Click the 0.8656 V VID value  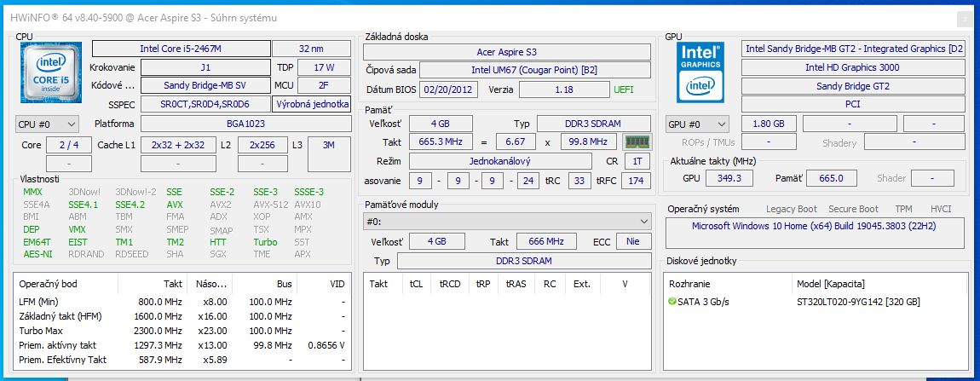pyautogui.click(x=326, y=345)
